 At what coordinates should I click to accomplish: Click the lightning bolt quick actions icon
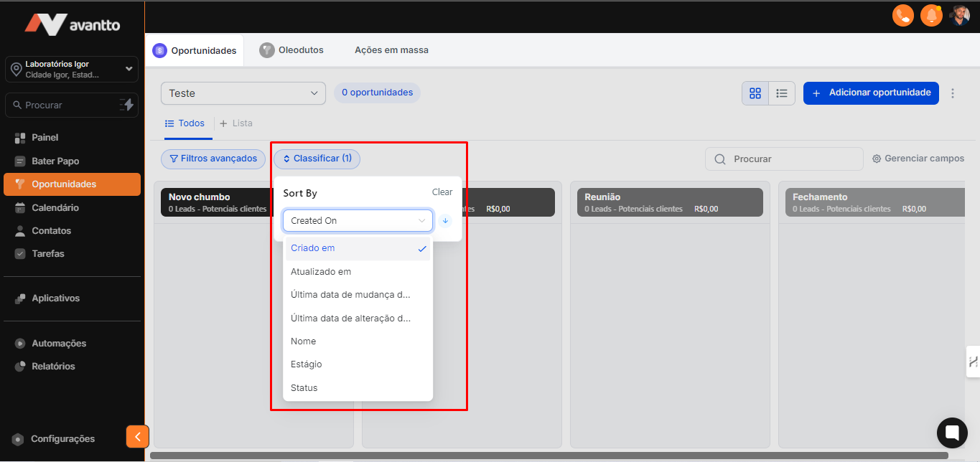tap(126, 105)
